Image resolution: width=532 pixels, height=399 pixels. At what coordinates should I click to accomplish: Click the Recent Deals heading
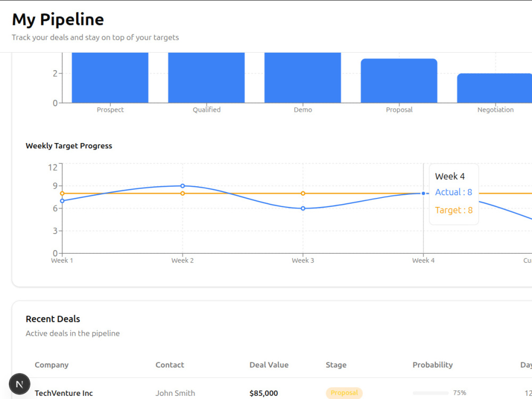click(53, 319)
